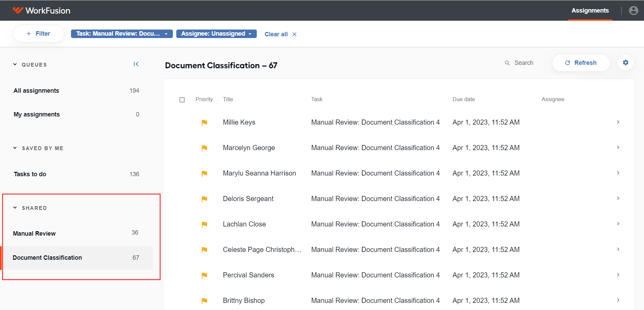Open details arrow for Marcelyn George
644x310 pixels.
(618, 147)
